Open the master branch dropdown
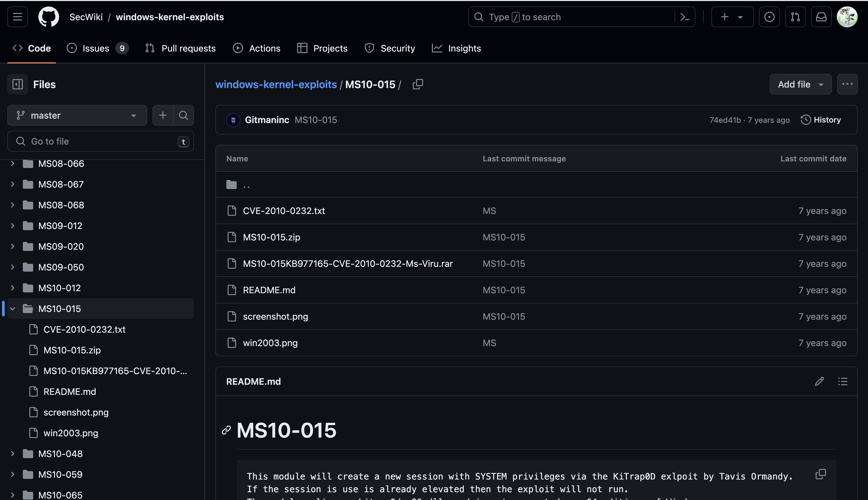Image resolution: width=868 pixels, height=500 pixels. click(x=77, y=115)
